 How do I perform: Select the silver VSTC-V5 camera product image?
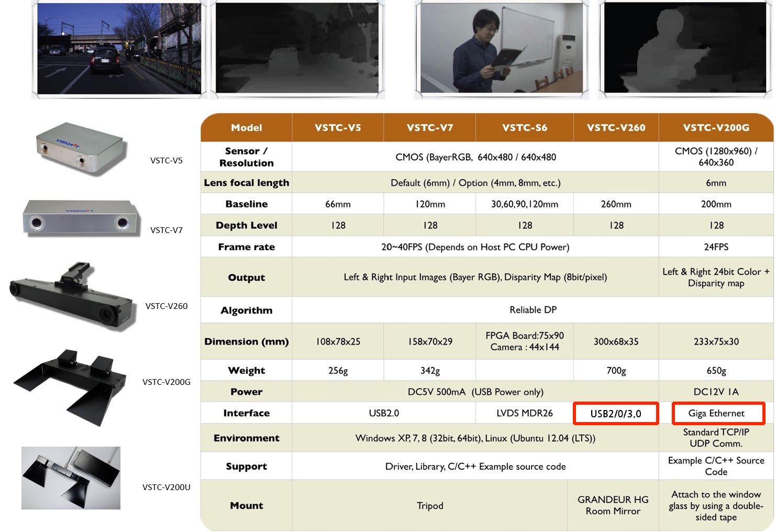coord(79,147)
